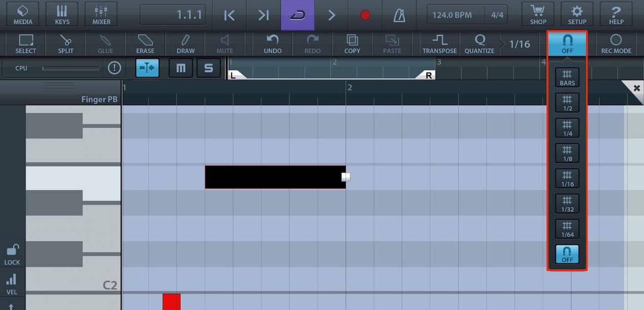This screenshot has width=644, height=310.
Task: Set snap grid to 1/4
Action: pyautogui.click(x=567, y=128)
